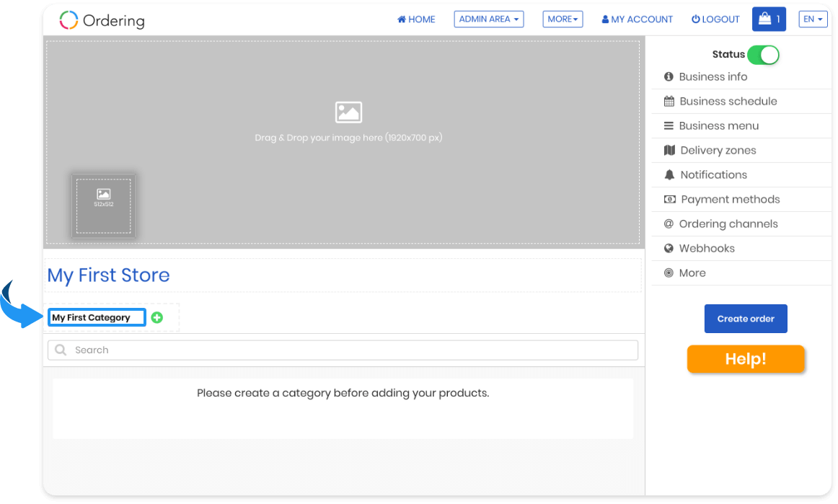Click the orange Help! button
The height and width of the screenshot is (504, 838).
[x=746, y=358]
